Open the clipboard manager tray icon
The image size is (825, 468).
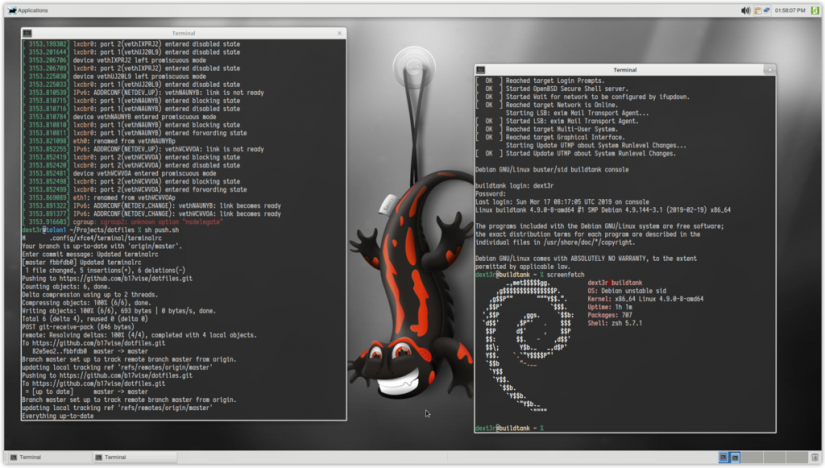(758, 11)
